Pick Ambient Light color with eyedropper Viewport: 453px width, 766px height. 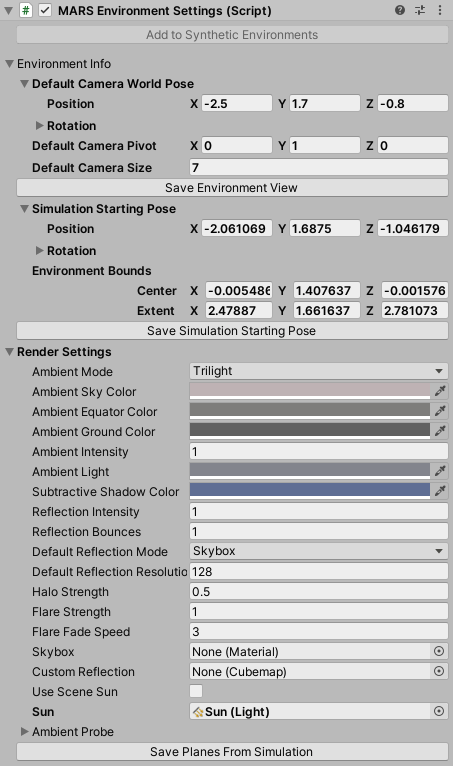point(440,470)
